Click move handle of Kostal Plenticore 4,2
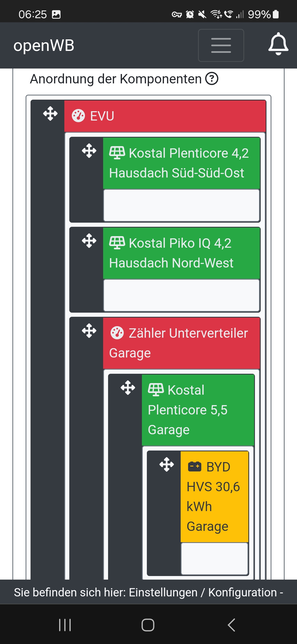 (x=89, y=151)
